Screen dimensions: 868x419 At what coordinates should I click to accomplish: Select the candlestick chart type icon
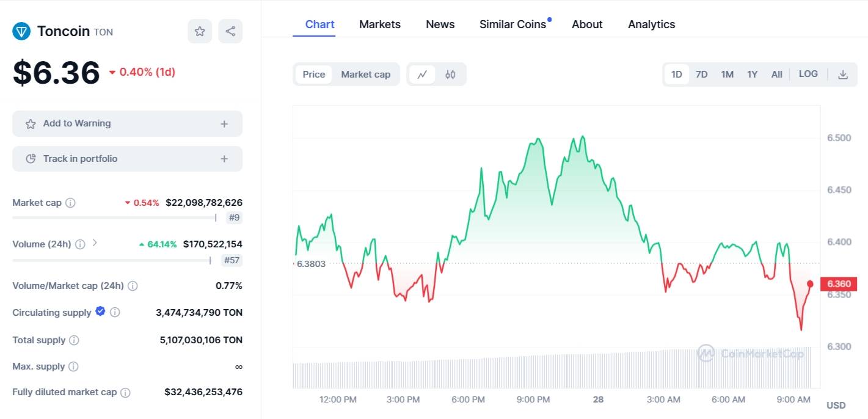pyautogui.click(x=450, y=75)
